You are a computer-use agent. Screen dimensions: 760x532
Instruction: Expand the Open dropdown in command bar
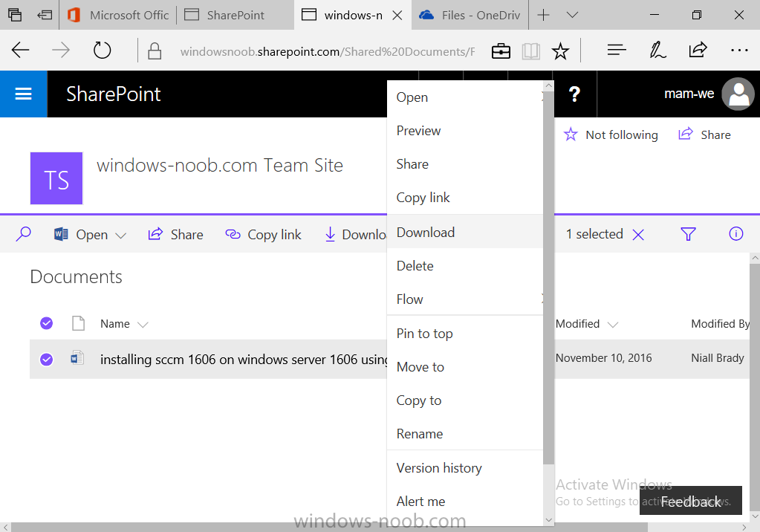tap(120, 236)
